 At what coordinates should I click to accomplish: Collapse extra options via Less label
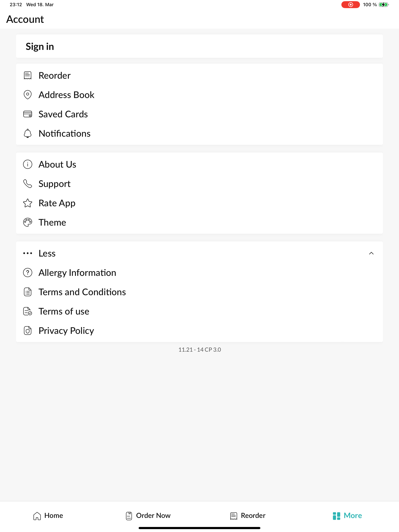pos(47,253)
